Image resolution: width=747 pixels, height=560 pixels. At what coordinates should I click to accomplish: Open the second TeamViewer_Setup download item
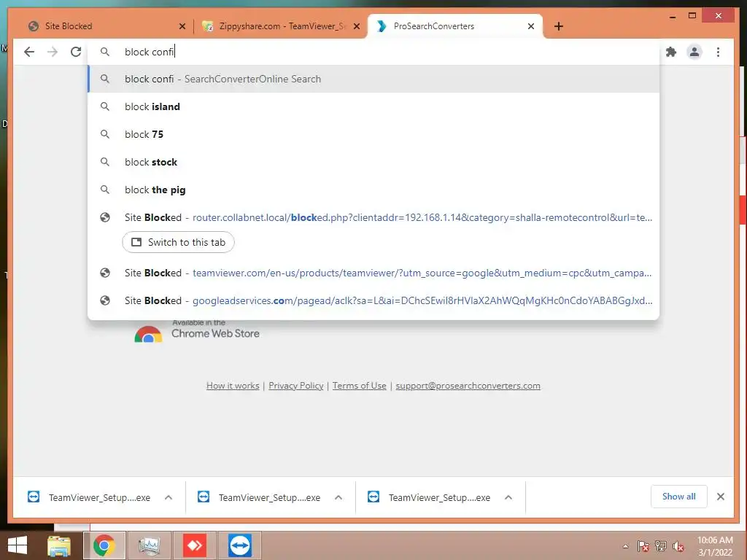(259, 497)
